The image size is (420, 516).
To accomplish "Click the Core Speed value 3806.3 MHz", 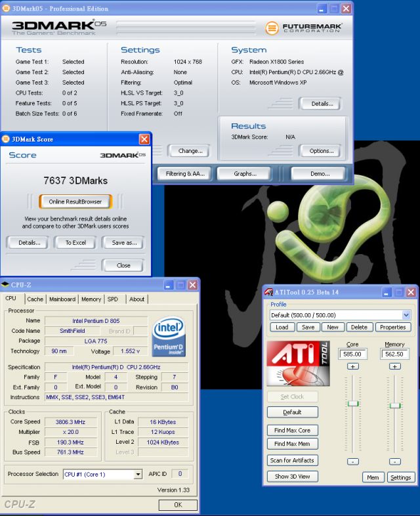I will 71,422.
